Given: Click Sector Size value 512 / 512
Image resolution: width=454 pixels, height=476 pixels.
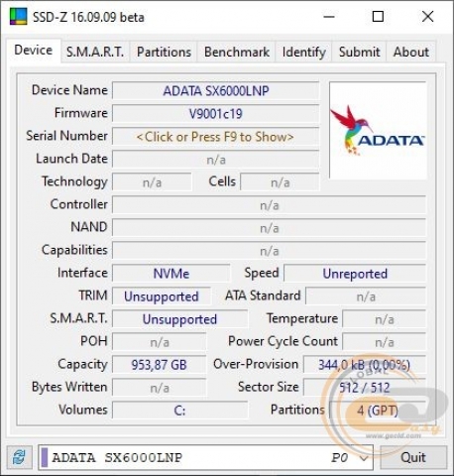Looking at the screenshot, I should click(365, 388).
